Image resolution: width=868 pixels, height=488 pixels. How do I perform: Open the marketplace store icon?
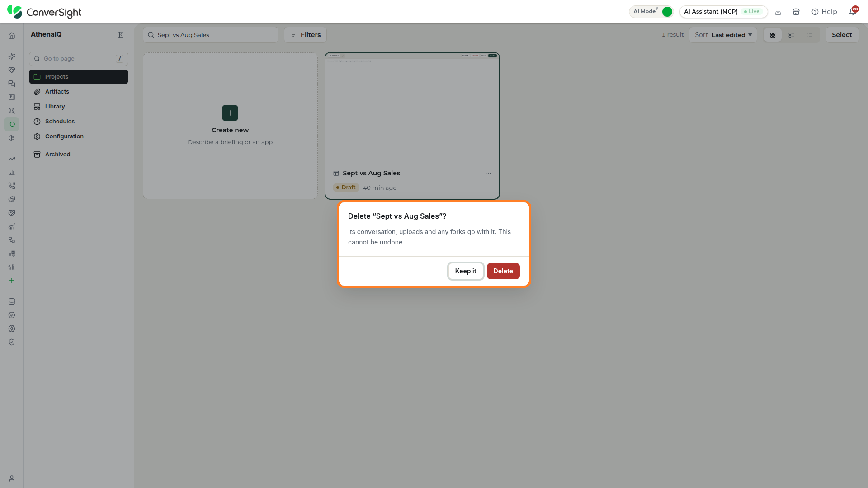point(796,12)
